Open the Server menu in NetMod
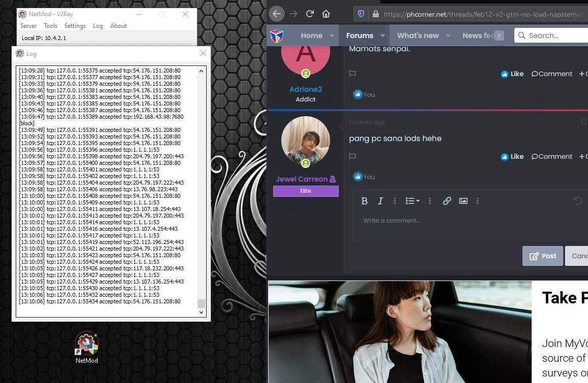 [x=28, y=26]
